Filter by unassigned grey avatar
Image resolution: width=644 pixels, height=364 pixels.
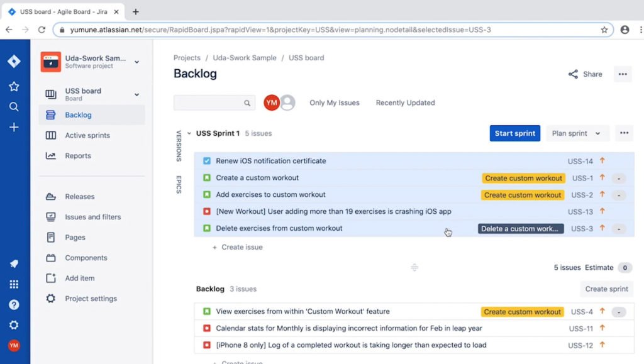(288, 102)
